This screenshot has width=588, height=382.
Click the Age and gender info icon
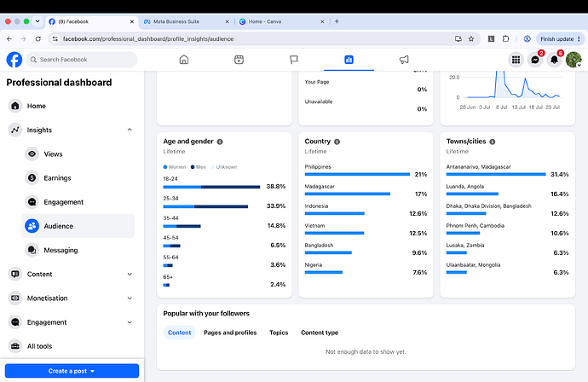coord(220,142)
